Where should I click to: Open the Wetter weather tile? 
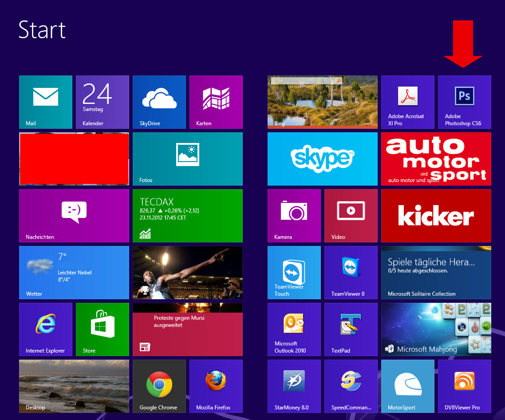pyautogui.click(x=74, y=273)
